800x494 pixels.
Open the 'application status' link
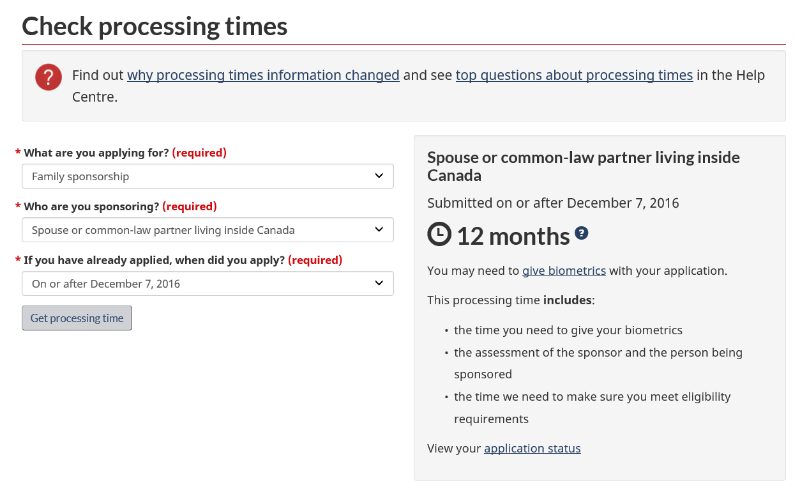tap(532, 448)
